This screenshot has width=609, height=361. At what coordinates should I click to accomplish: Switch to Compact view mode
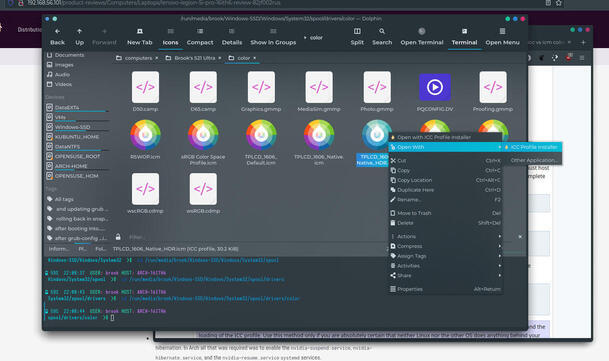(200, 37)
